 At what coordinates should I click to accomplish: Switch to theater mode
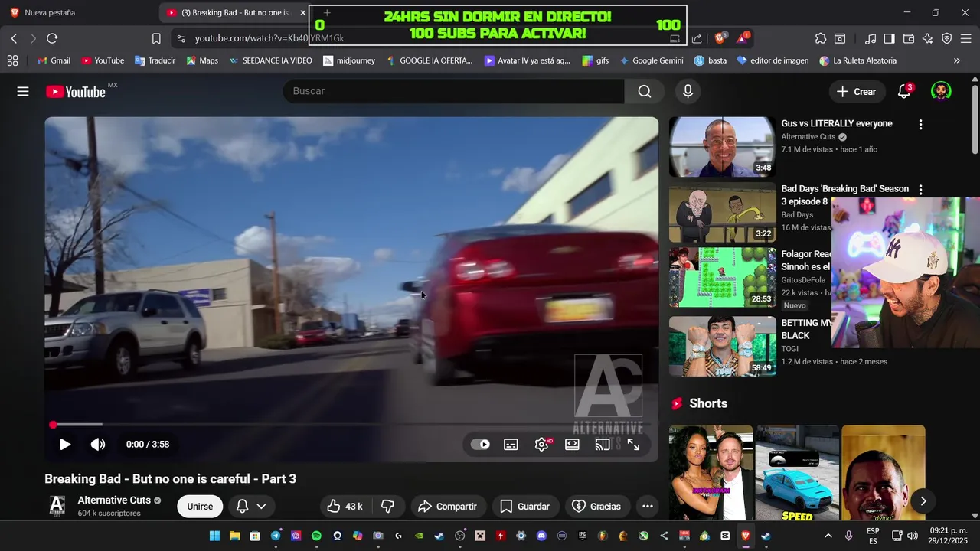pos(572,444)
